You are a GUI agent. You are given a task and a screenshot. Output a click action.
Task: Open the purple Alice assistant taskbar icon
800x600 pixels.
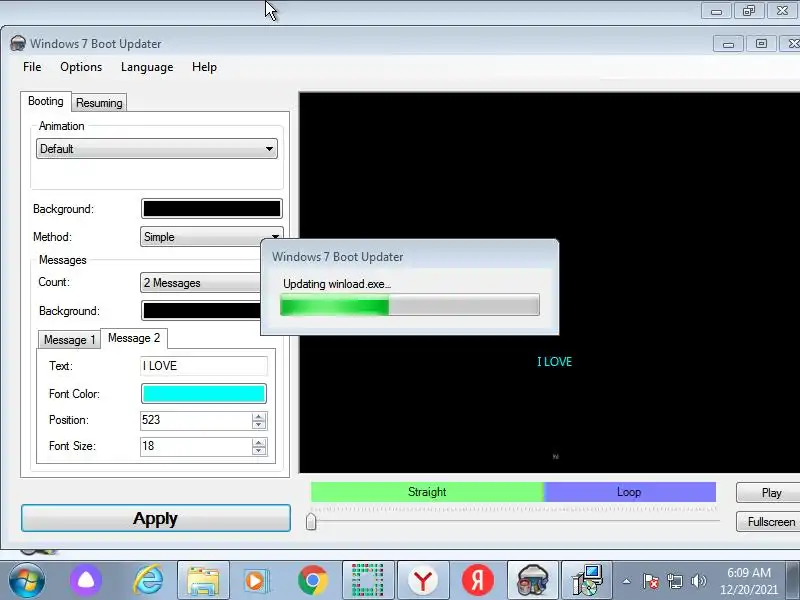(x=85, y=580)
